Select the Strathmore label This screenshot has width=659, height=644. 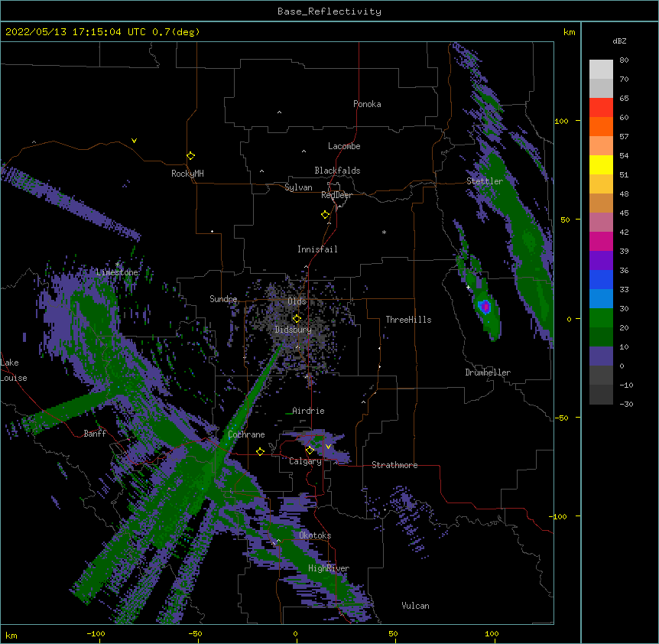pyautogui.click(x=394, y=465)
